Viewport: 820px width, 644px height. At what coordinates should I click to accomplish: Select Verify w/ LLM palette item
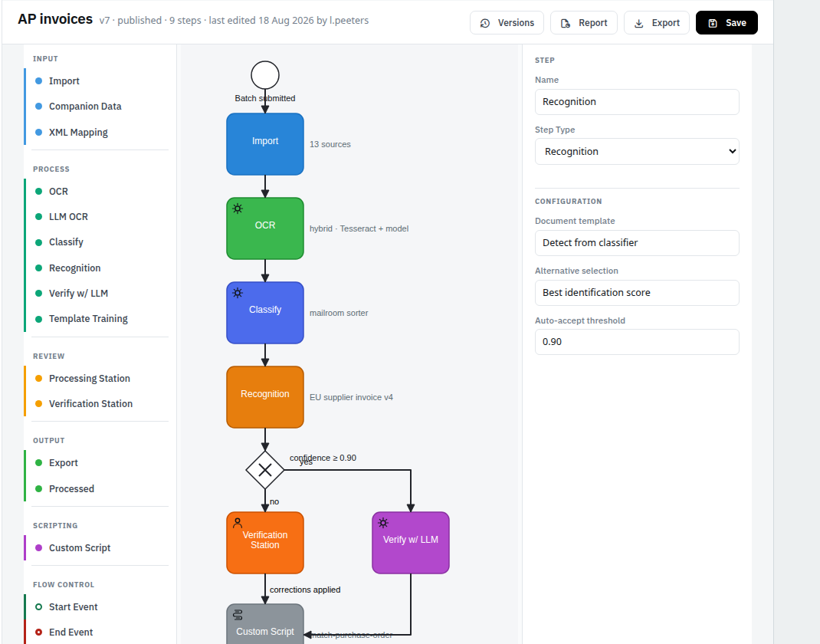click(97, 294)
